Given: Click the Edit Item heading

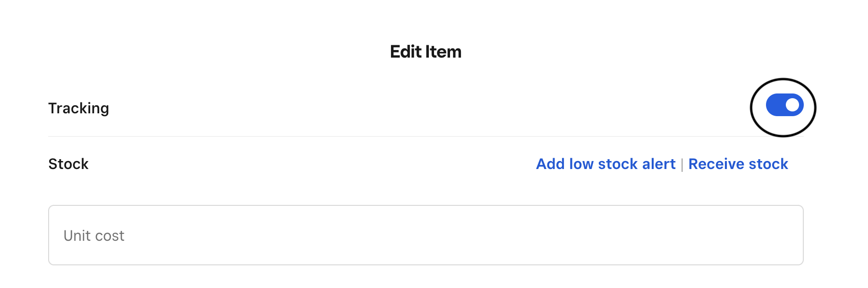Looking at the screenshot, I should coord(425,51).
